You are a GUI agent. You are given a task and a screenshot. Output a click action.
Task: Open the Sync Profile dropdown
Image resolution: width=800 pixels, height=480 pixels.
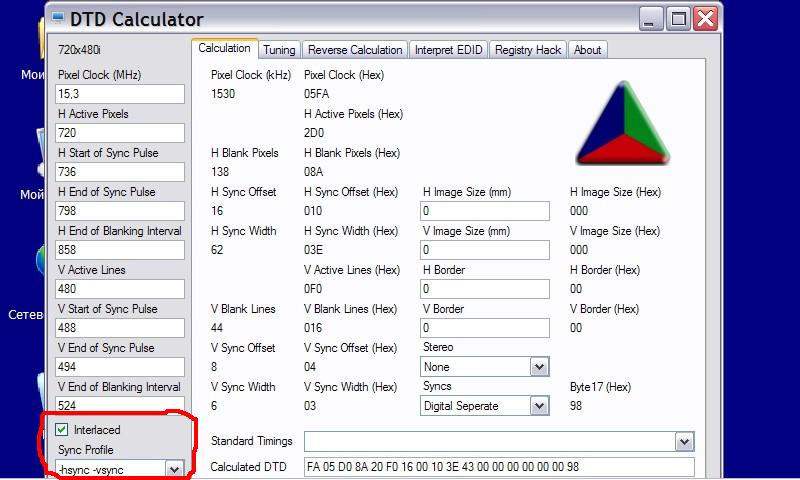pyautogui.click(x=174, y=468)
